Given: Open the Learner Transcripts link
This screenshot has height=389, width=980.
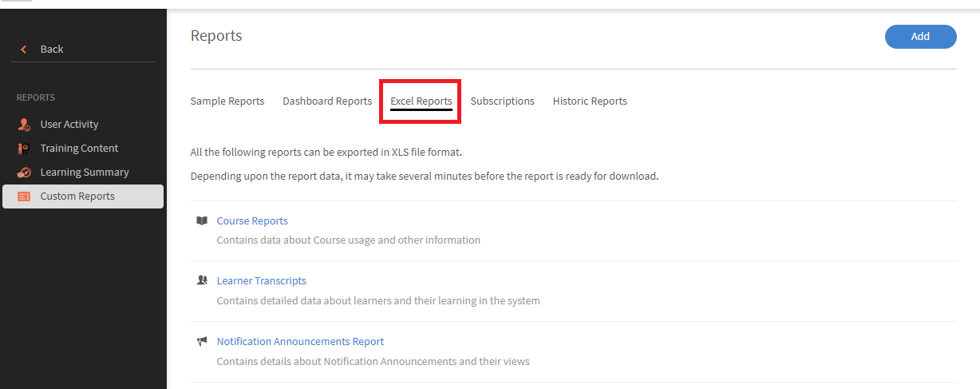Looking at the screenshot, I should 262,281.
